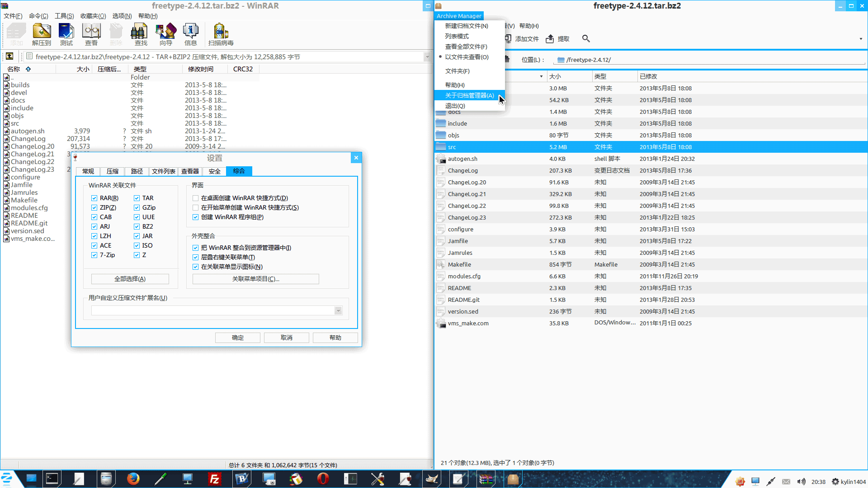Image resolution: width=868 pixels, height=488 pixels.
Task: Click the WinRAR Test toolbar icon
Action: (66, 34)
